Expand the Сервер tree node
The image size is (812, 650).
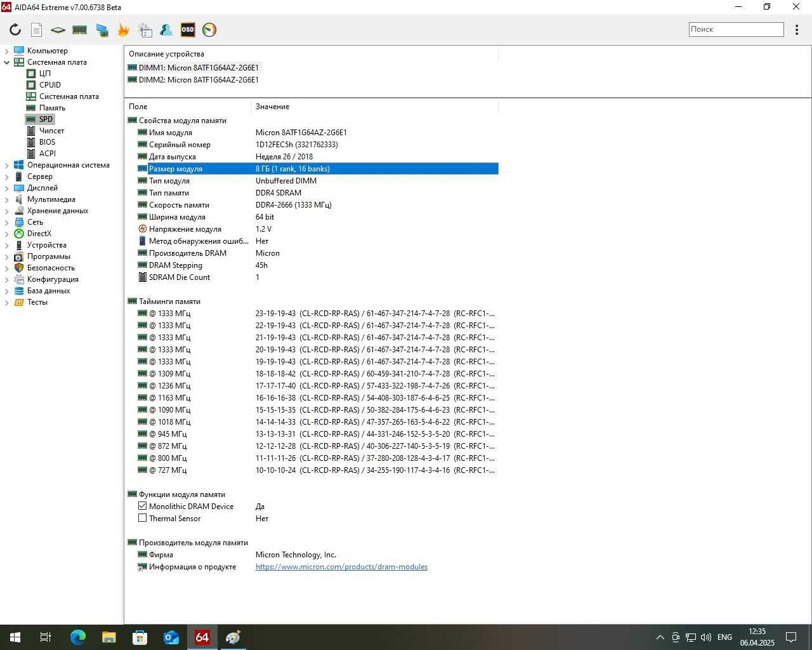click(7, 176)
